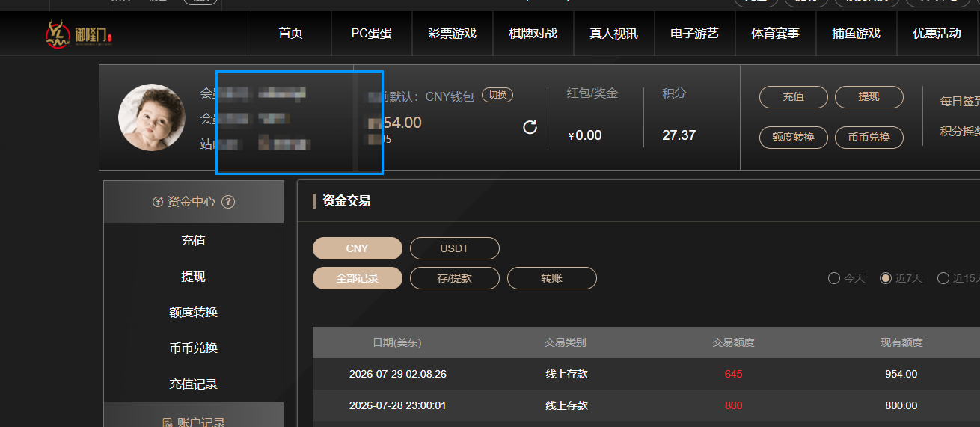This screenshot has width=980, height=427.
Task: Click the 资金交易 panel heading
Action: tap(346, 200)
